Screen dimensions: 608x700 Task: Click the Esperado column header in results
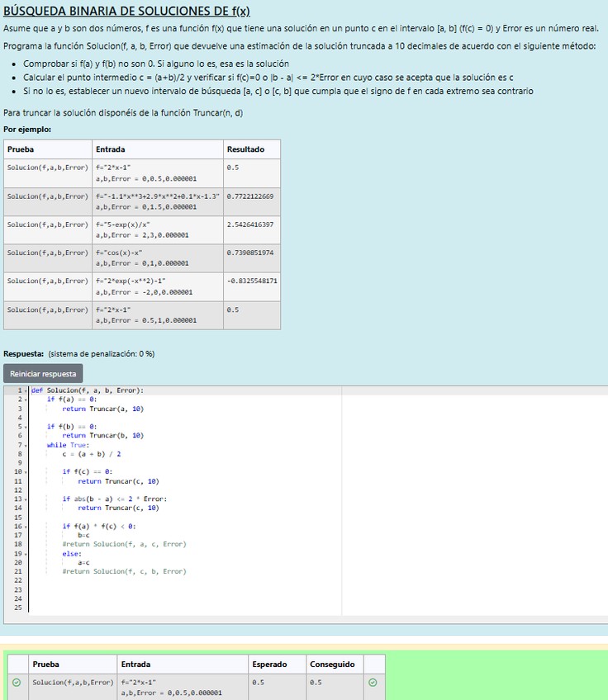click(269, 665)
